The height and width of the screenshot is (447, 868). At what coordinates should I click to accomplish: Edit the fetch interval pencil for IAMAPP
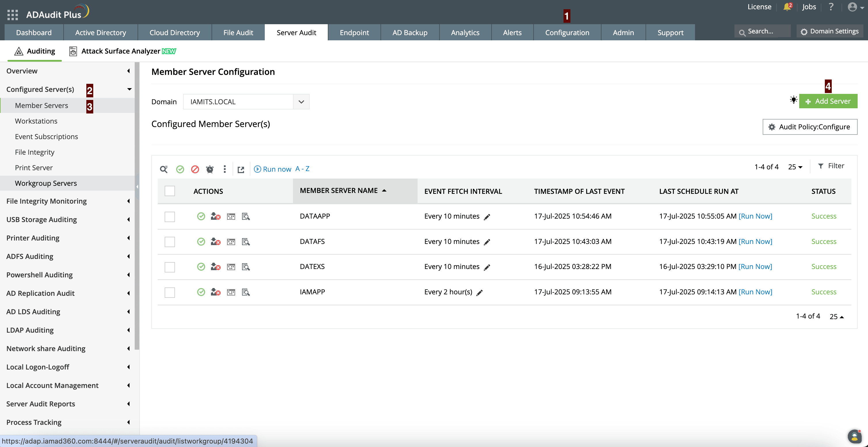pos(479,293)
